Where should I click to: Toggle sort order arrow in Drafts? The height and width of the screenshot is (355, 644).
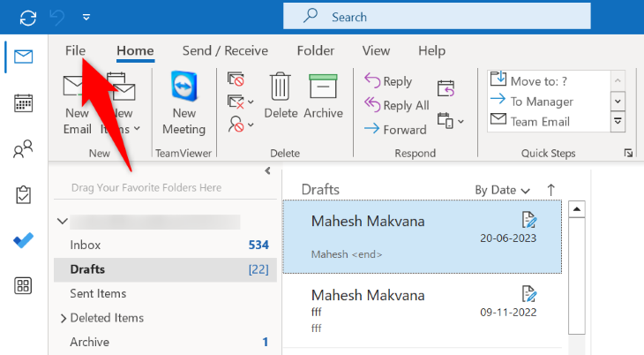pos(551,189)
